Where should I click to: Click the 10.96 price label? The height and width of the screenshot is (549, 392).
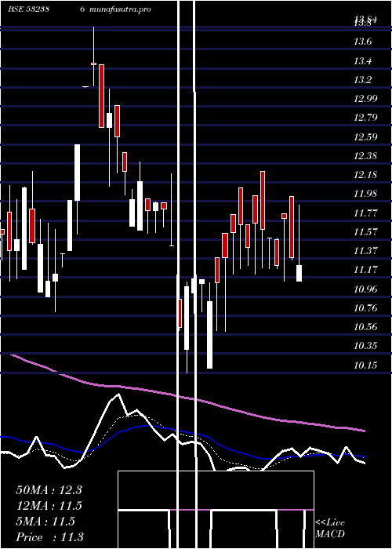pyautogui.click(x=365, y=289)
